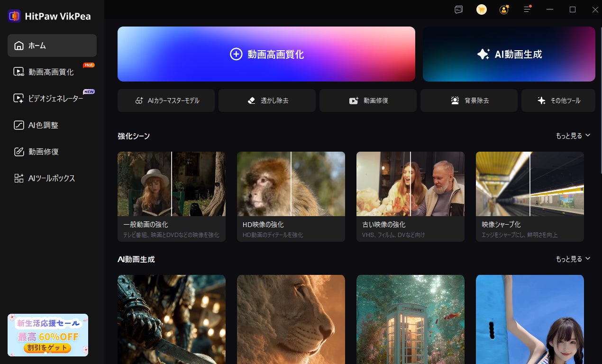Click the user account icon

click(504, 9)
